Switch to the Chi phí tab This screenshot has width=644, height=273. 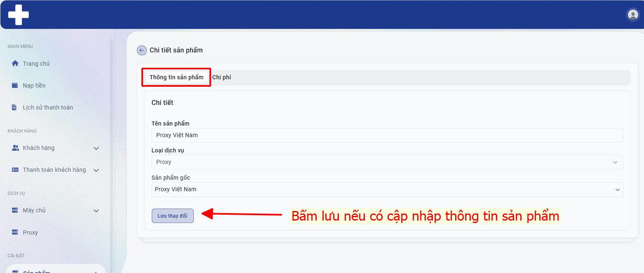(x=221, y=77)
